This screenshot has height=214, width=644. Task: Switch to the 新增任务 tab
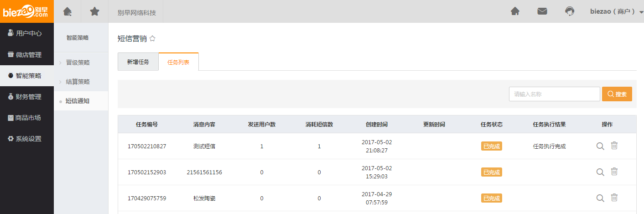click(138, 62)
